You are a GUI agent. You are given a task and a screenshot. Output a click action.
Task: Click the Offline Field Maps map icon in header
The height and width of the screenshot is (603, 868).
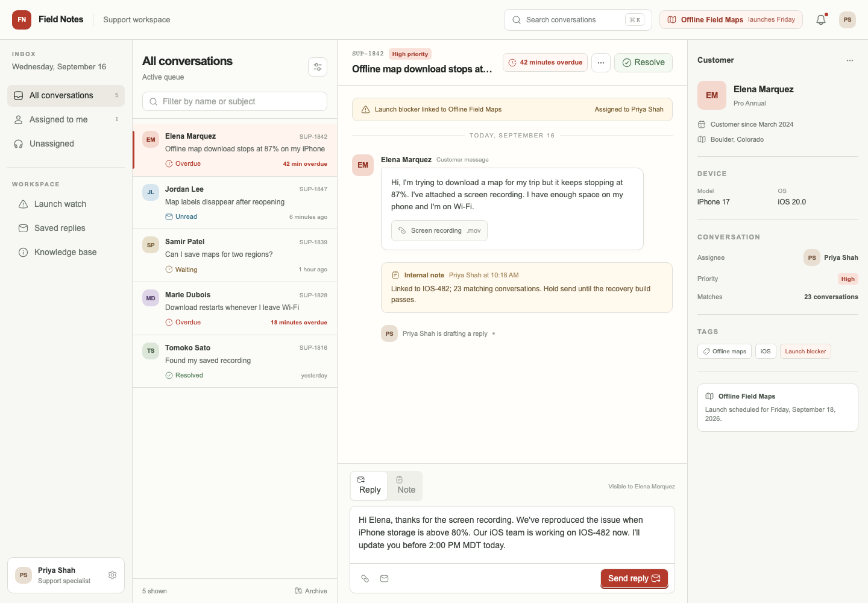[671, 20]
